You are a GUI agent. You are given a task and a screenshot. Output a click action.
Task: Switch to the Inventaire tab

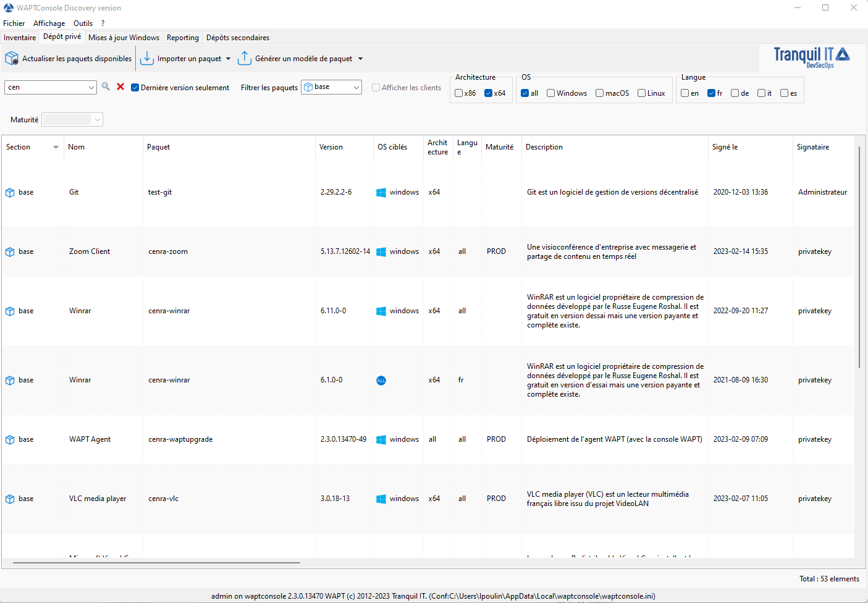[20, 38]
